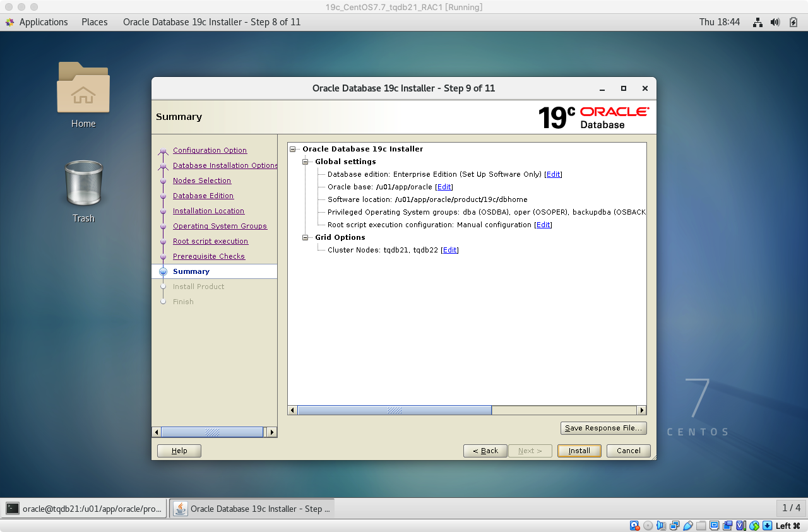Click the summary pane horizontal scrollbar thumb
The image size is (808, 532).
[395, 410]
